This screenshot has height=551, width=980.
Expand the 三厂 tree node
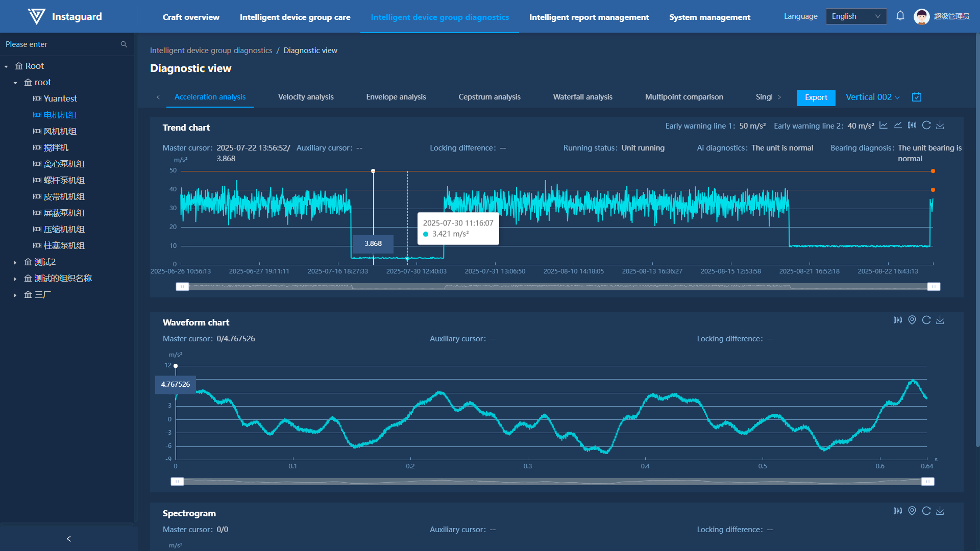(15, 295)
